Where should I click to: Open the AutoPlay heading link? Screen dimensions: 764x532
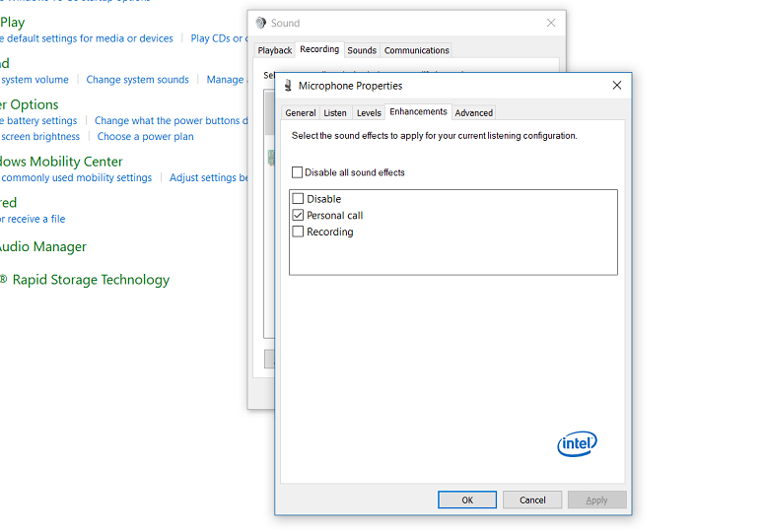pyautogui.click(x=12, y=23)
